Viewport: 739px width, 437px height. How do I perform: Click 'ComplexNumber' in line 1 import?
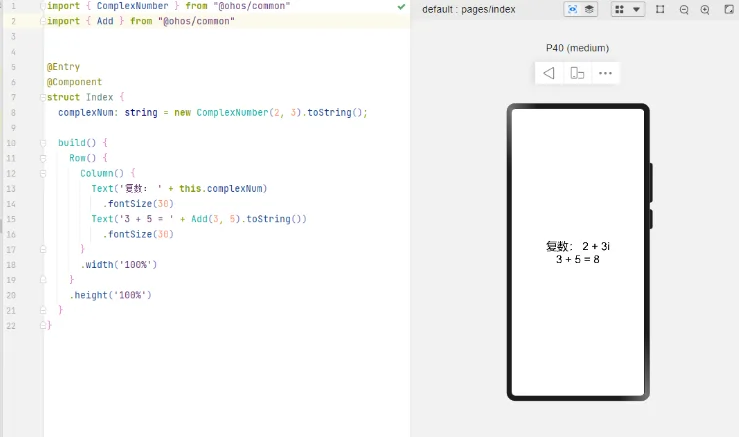point(132,6)
